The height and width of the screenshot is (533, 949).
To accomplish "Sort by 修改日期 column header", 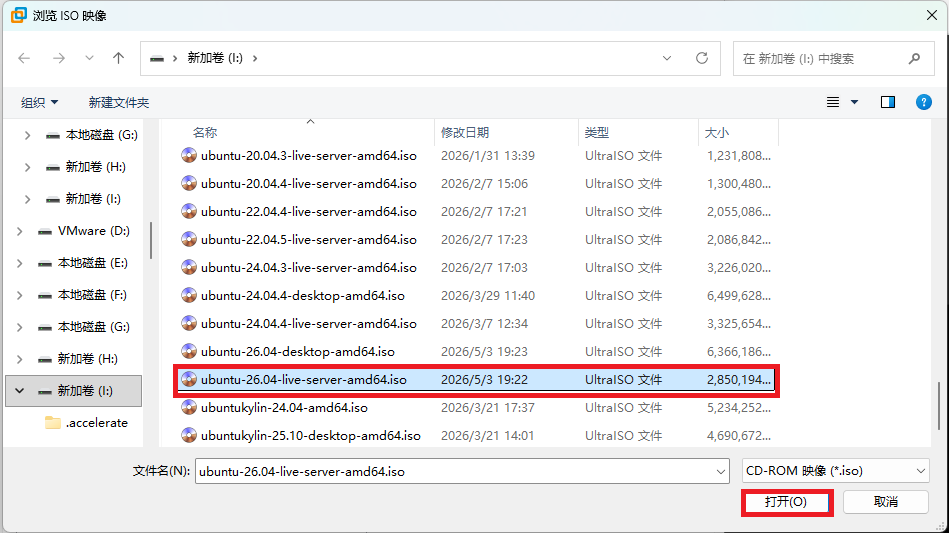I will 465,132.
